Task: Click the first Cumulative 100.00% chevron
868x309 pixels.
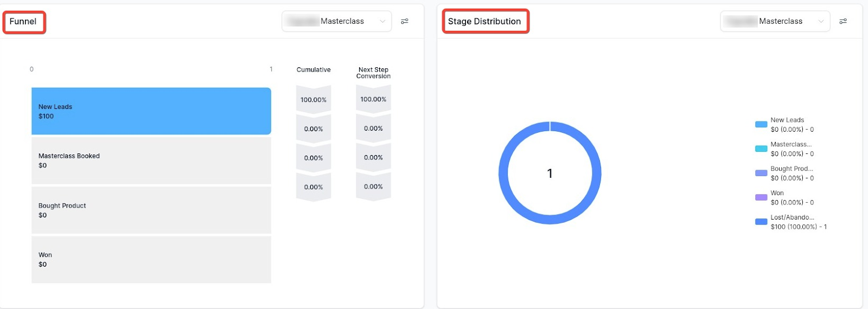Action: pyautogui.click(x=314, y=100)
